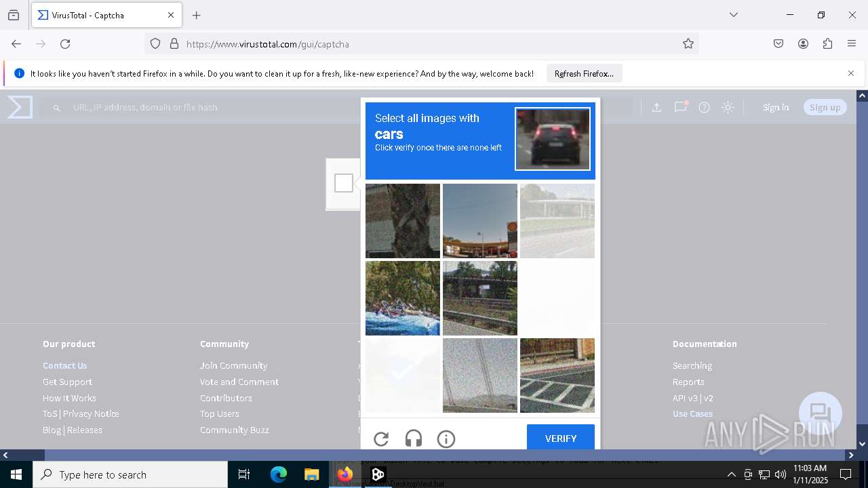Viewport: 868px width, 488px height.
Task: Select the tree bark captcha tile
Action: click(x=403, y=221)
